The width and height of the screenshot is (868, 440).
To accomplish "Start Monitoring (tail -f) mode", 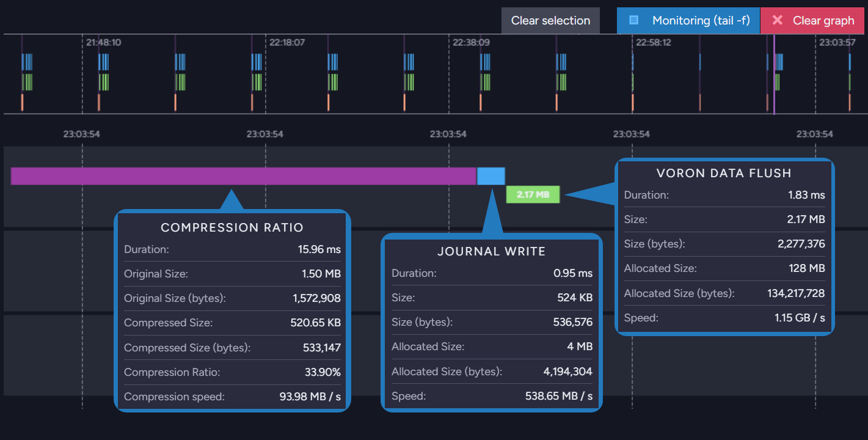I will 688,20.
